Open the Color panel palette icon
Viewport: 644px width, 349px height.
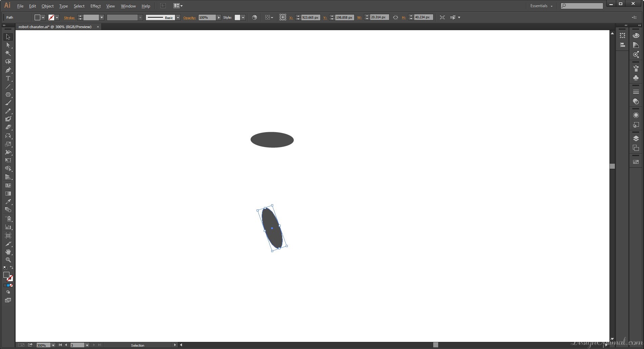coord(636,36)
